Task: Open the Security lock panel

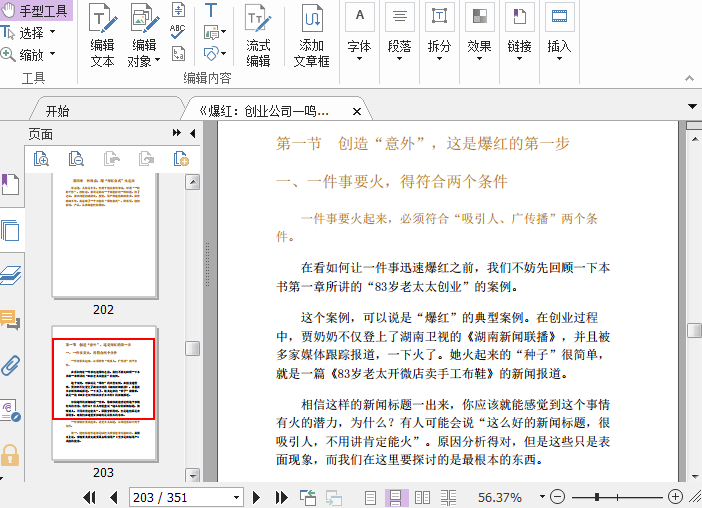Action: coord(10,455)
